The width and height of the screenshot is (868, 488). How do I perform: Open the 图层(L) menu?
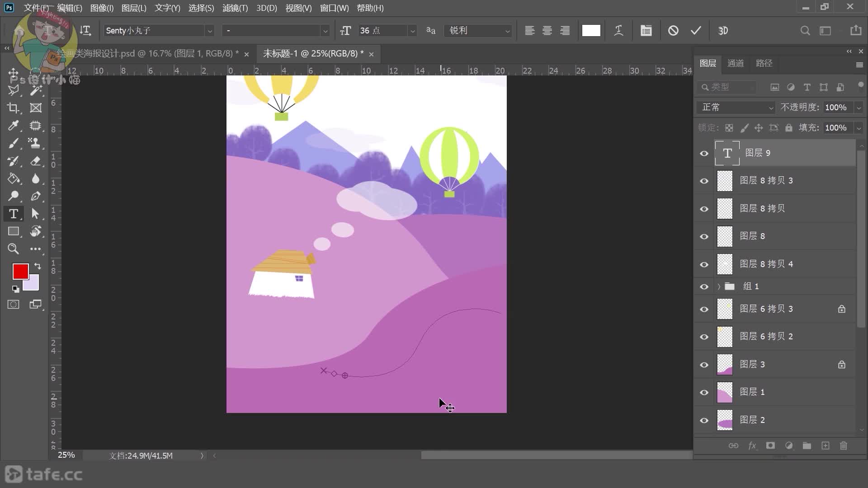[134, 8]
